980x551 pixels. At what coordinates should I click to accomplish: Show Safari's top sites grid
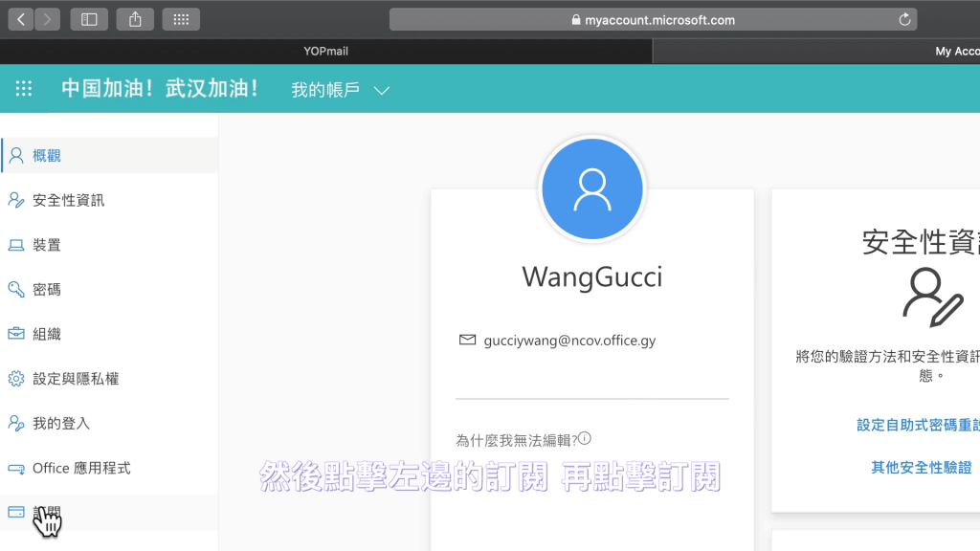pyautogui.click(x=181, y=19)
